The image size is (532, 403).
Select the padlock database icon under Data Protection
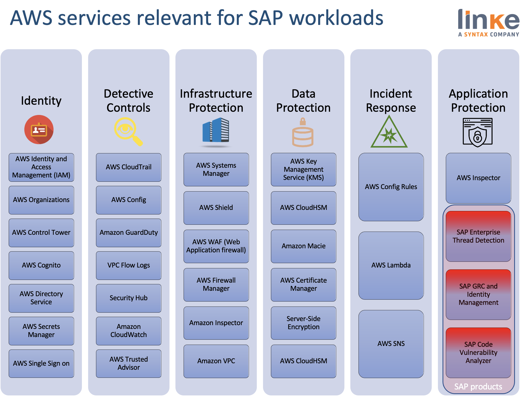(303, 133)
